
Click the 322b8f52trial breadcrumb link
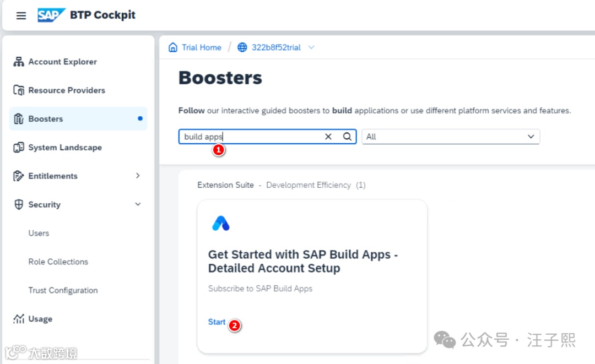pos(276,47)
